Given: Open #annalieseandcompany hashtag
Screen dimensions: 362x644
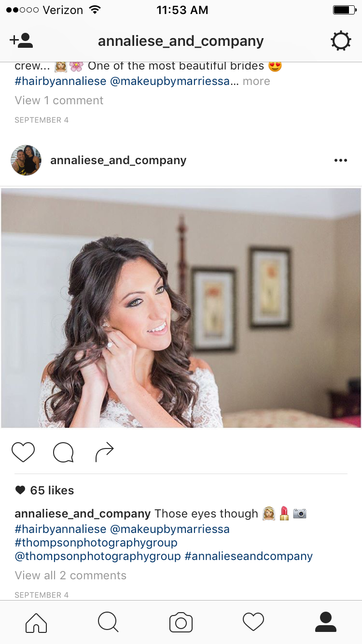Looking at the screenshot, I should [x=249, y=556].
